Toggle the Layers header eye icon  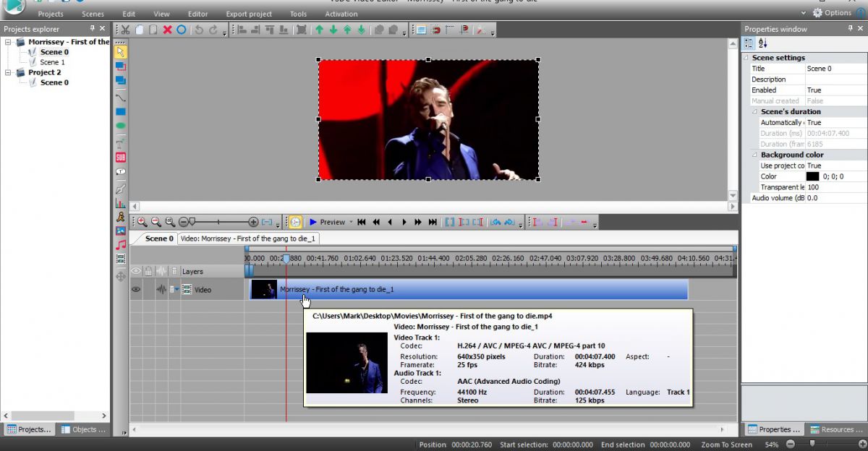[x=135, y=271]
